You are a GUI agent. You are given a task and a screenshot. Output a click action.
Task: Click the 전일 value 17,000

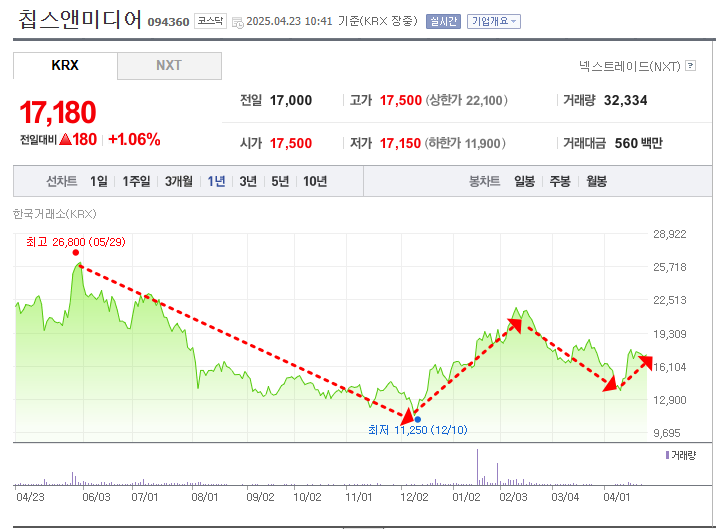[x=291, y=100]
